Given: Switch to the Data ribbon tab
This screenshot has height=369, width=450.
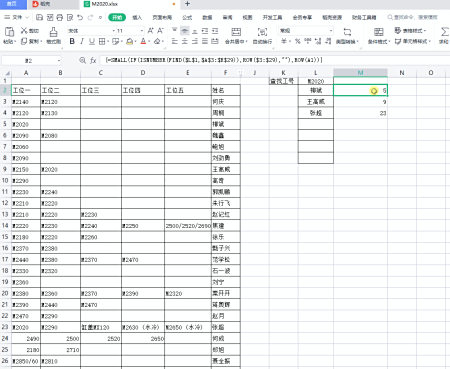Looking at the screenshot, I should [207, 17].
